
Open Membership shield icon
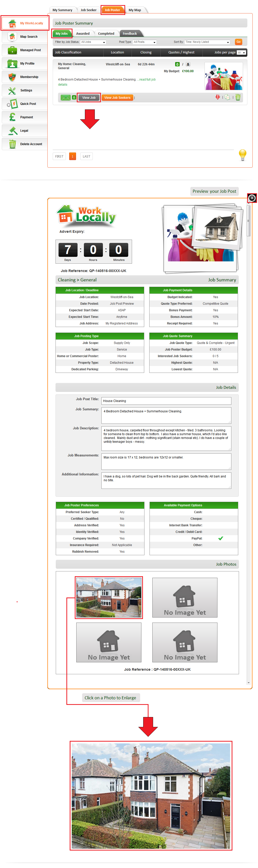point(12,77)
